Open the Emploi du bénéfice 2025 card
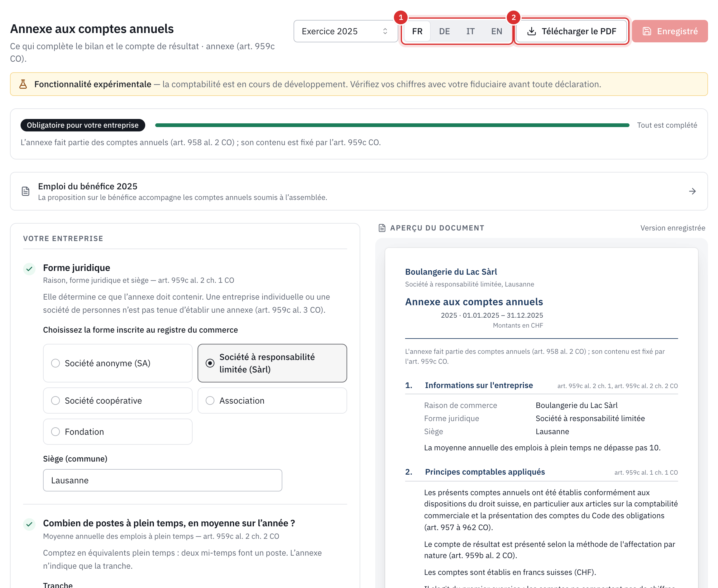 coord(359,191)
